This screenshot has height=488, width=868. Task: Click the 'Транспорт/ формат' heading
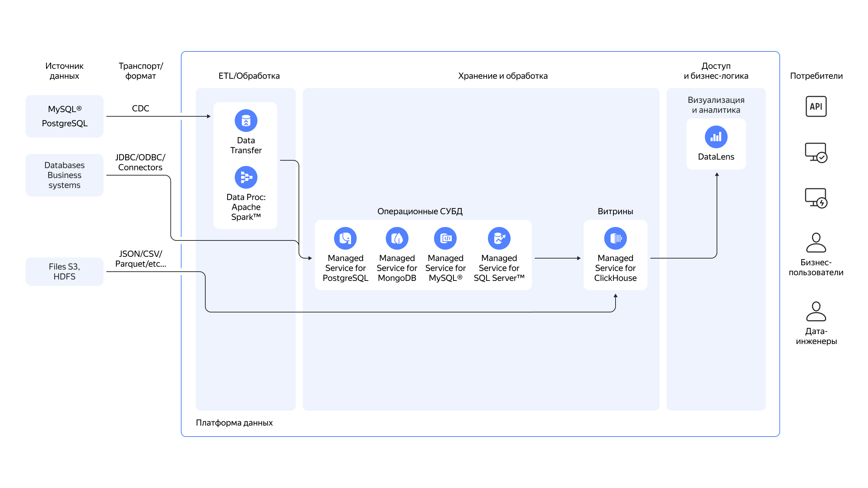click(x=141, y=71)
